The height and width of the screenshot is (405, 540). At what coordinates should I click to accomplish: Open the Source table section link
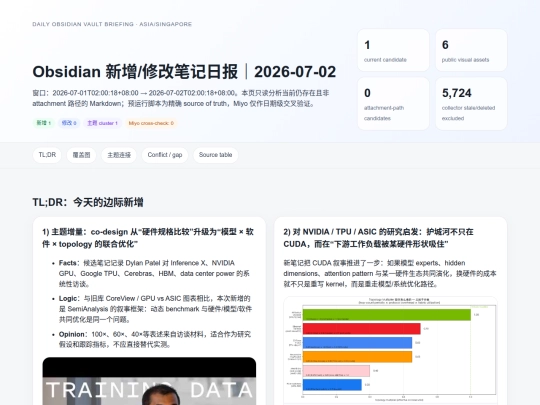pos(215,155)
